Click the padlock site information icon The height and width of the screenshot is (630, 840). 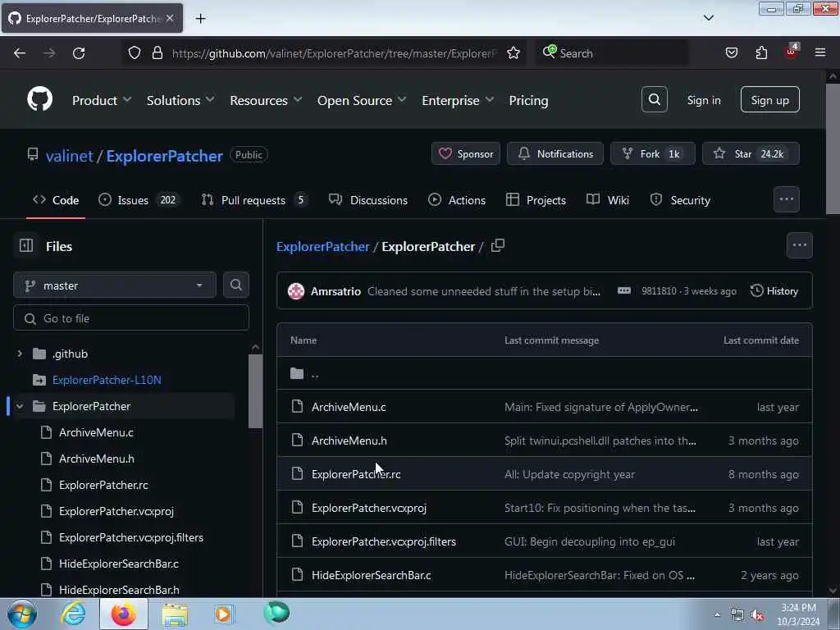click(157, 53)
